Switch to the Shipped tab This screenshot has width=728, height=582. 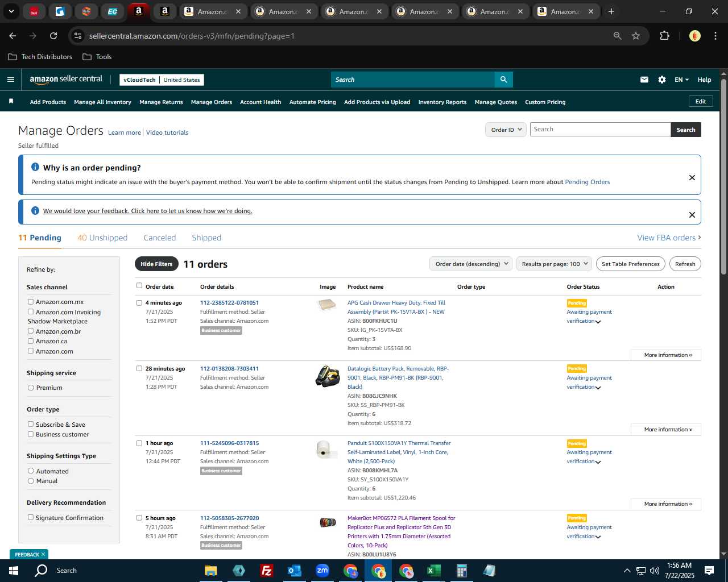pos(206,238)
